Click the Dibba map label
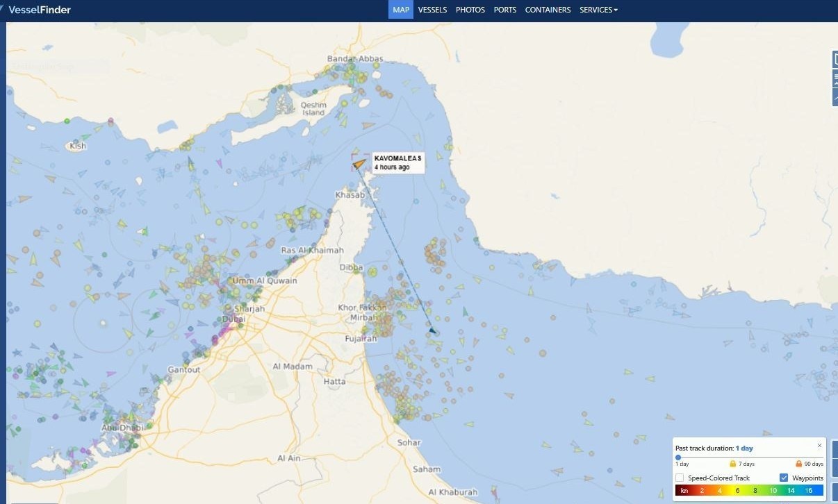Viewport: 838px width, 504px height. 351,267
